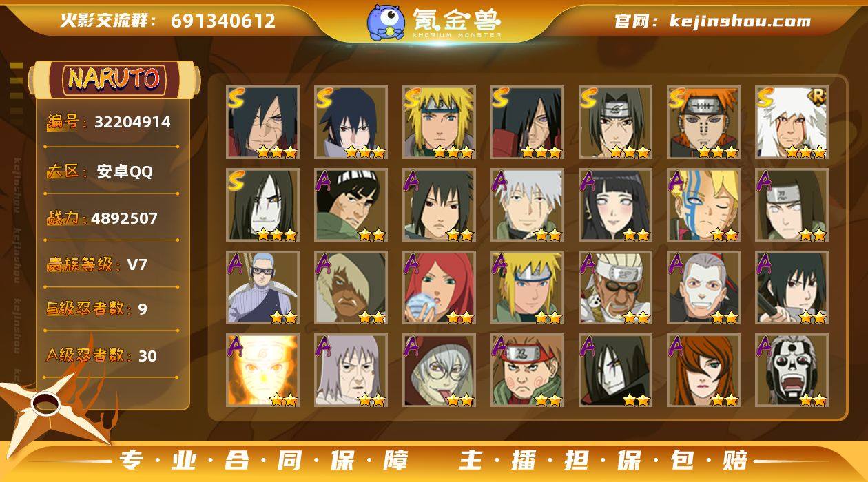Select the Killer Bee portrait with sunglasses
The image size is (868, 482).
coord(616,288)
